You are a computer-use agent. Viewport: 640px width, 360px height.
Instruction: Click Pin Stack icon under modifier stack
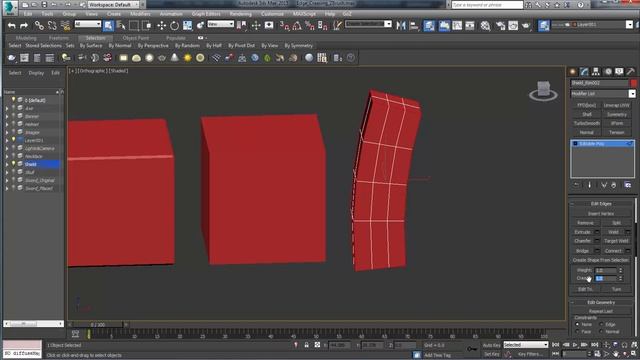[x=576, y=185]
